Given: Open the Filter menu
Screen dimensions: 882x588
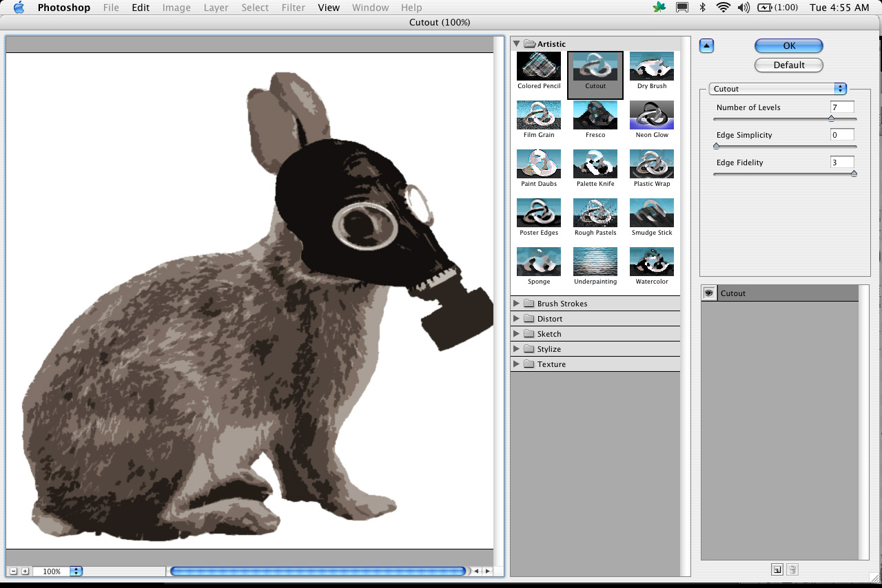Looking at the screenshot, I should point(294,8).
